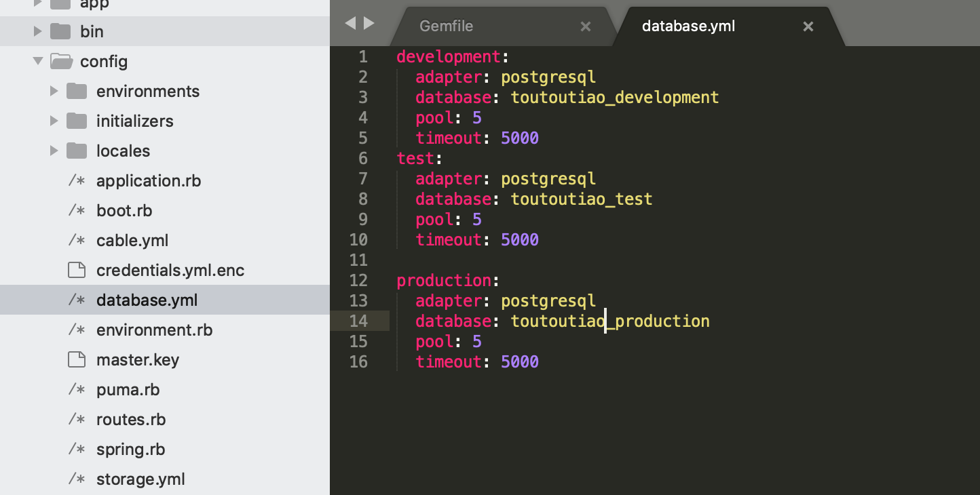Open credentials.yml.enc in the sidebar
The image size is (980, 495).
(170, 271)
